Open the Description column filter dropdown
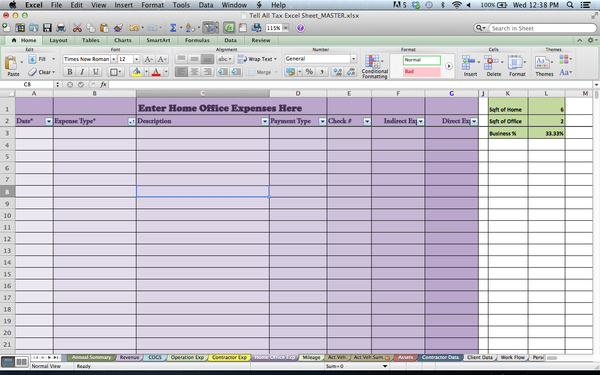Viewport: 600px width, 375px height. click(265, 121)
